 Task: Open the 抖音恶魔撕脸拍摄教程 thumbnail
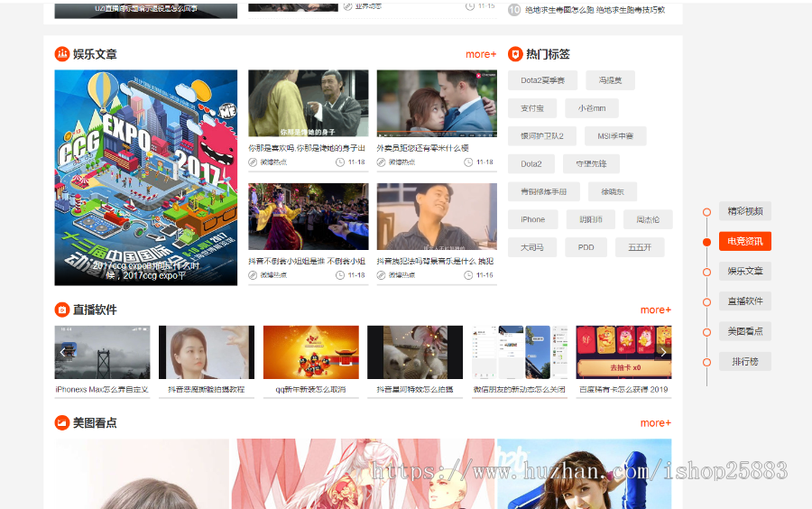[207, 352]
